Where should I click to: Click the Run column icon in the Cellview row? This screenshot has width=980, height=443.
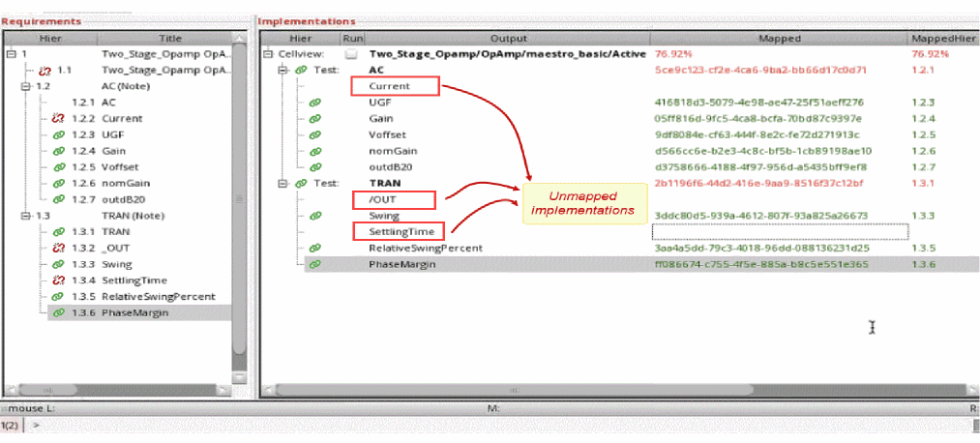pos(351,54)
